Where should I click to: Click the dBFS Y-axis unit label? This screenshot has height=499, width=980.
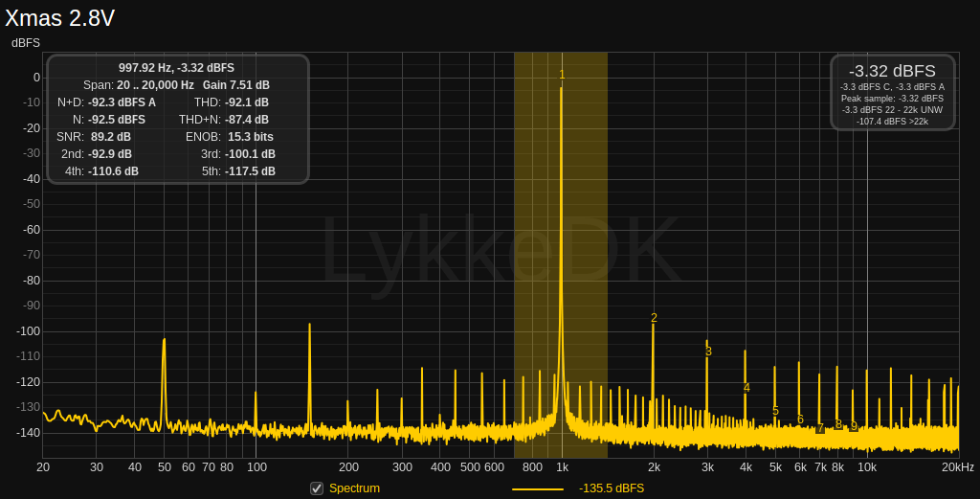tap(26, 43)
